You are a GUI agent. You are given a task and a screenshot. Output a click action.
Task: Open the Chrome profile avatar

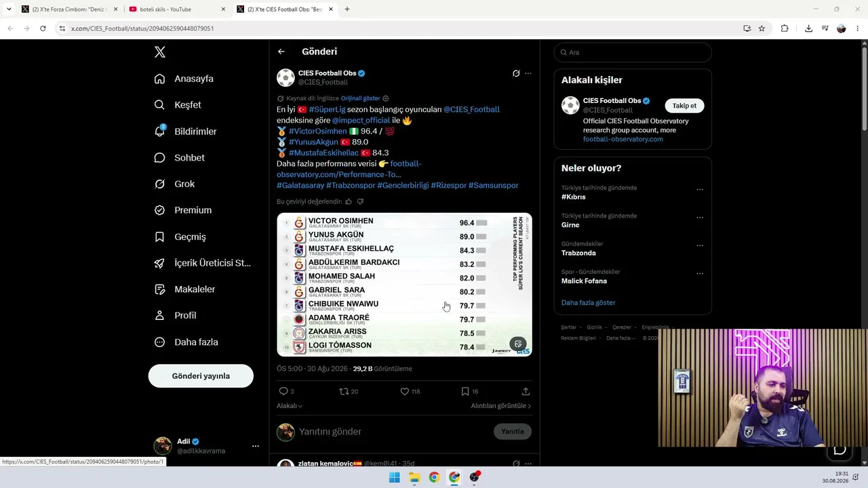pyautogui.click(x=842, y=28)
